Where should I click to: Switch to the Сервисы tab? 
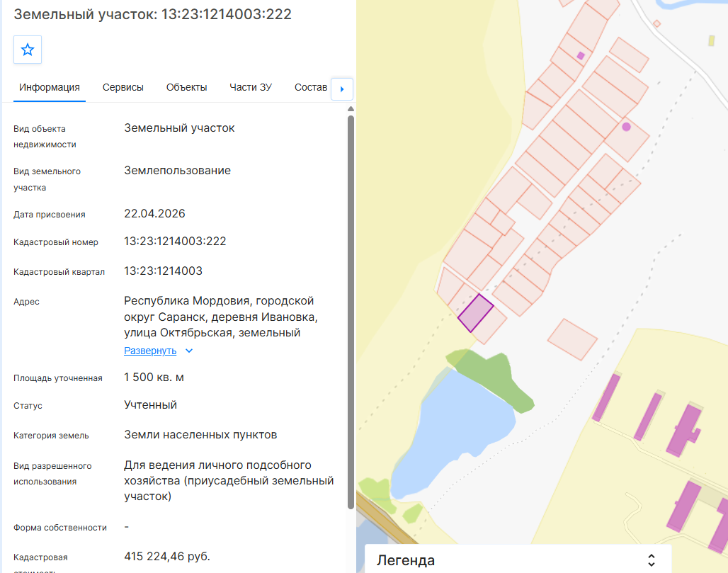click(x=123, y=87)
